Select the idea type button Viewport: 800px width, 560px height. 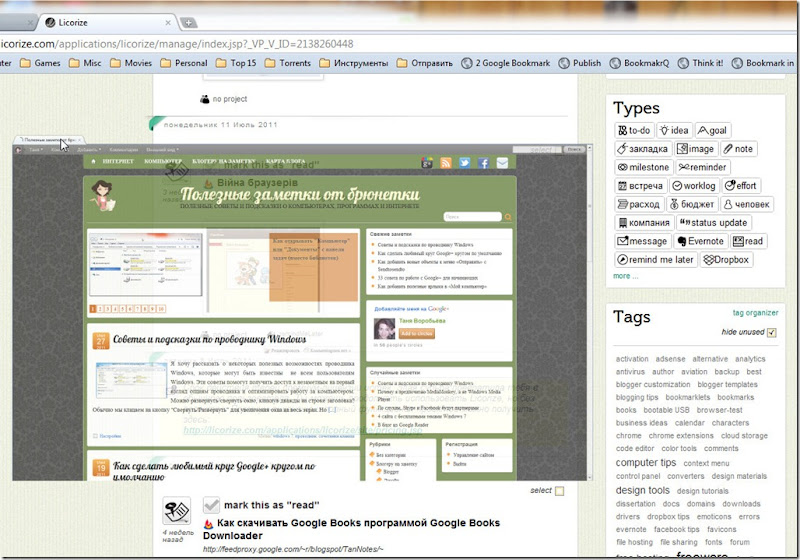coord(674,131)
